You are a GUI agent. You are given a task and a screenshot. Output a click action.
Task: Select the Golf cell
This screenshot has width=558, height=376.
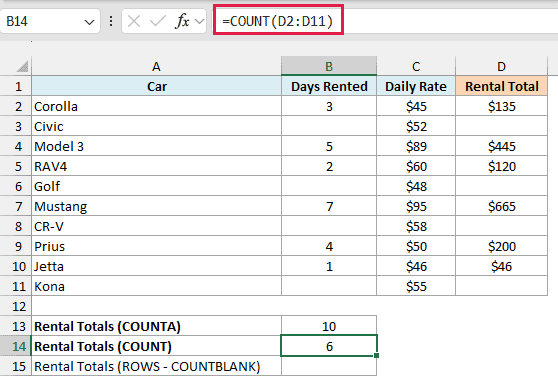pyautogui.click(x=156, y=186)
